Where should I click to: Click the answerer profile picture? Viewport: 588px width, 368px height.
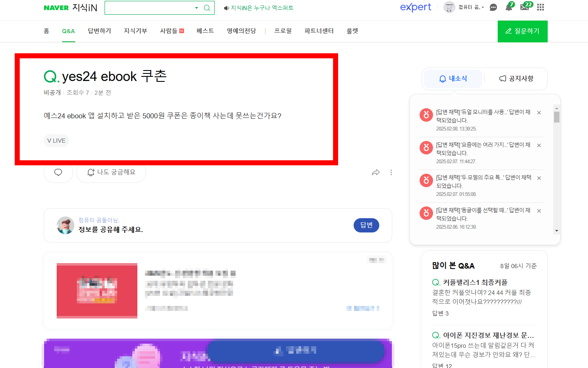click(x=66, y=225)
